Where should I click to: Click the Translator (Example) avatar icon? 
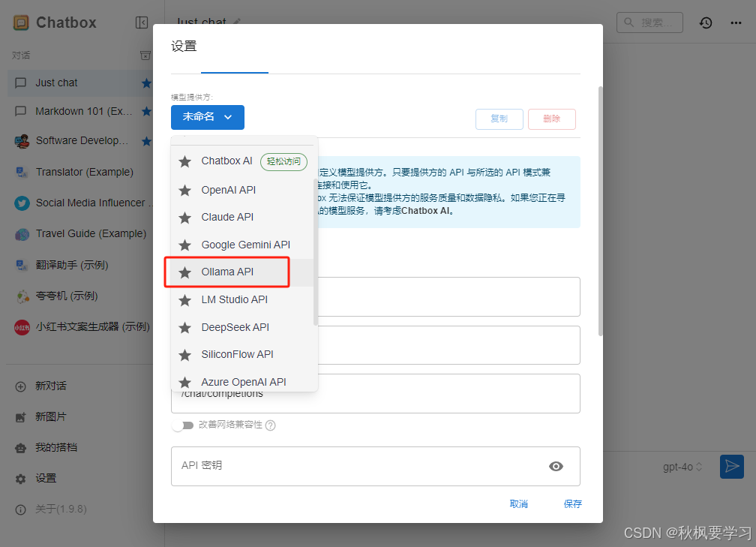(x=22, y=173)
